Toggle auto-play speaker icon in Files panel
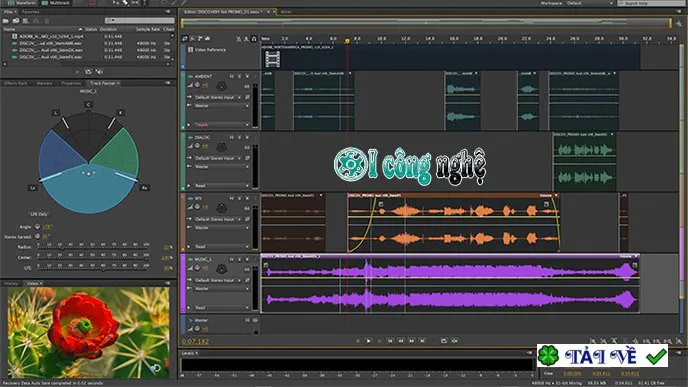The image size is (688, 387). 99,72
